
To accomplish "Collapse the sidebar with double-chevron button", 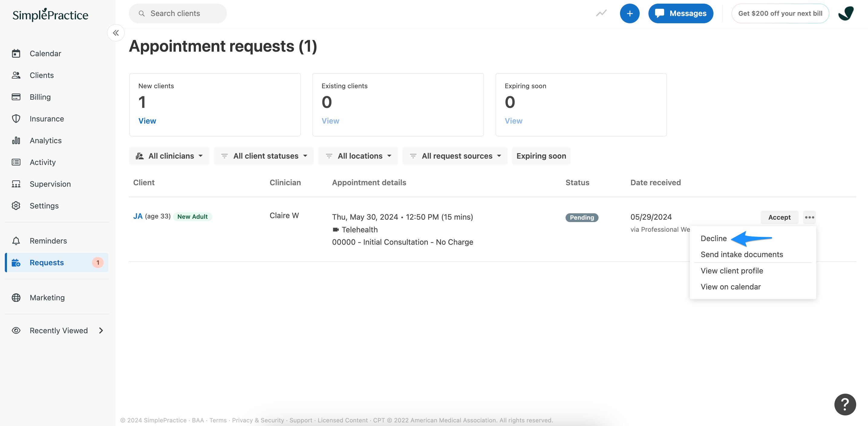I will click(x=116, y=33).
